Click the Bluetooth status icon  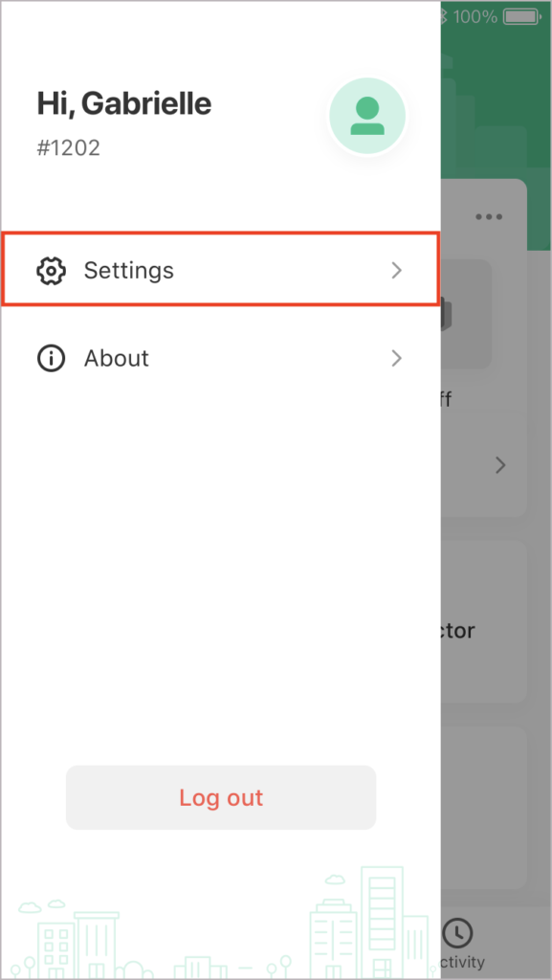[x=444, y=17]
